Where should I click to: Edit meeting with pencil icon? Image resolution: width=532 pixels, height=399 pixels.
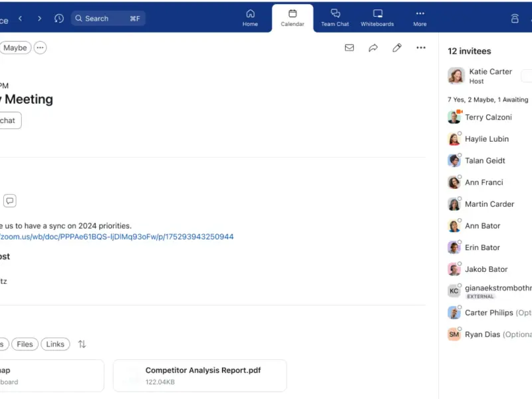tap(397, 47)
